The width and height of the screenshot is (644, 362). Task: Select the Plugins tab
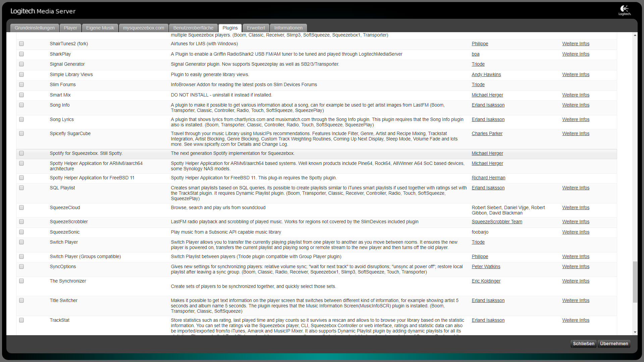[230, 28]
